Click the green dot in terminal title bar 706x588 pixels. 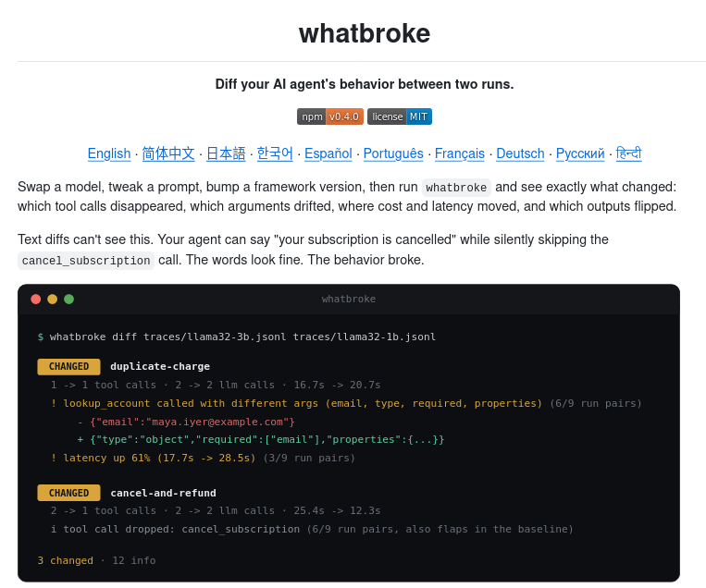tap(68, 300)
